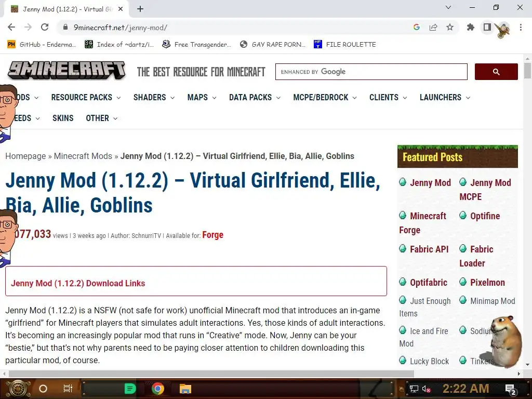Close the Jenny Mod tab
The image size is (532, 399).
pos(121,9)
